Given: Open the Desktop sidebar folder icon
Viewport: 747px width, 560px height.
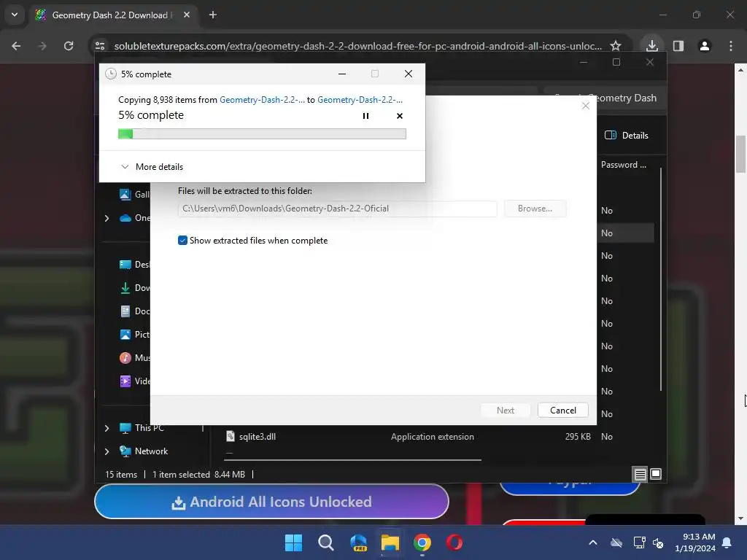Looking at the screenshot, I should 125,264.
